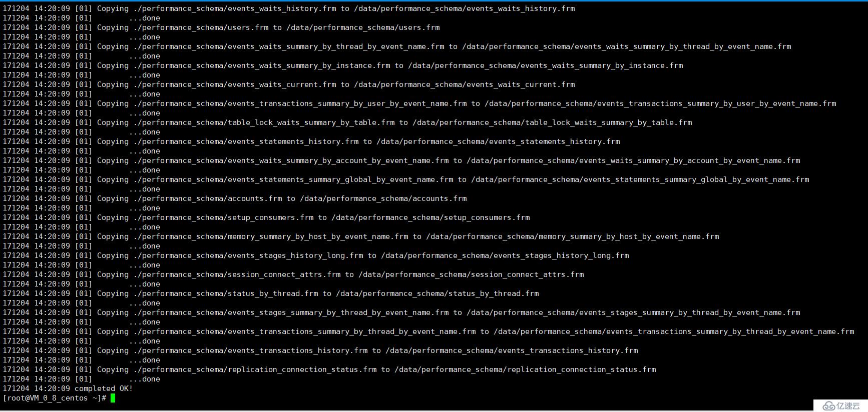Select destination path /data/performance_schema/status_by_thread.frm
The width and height of the screenshot is (868, 412).
(438, 293)
